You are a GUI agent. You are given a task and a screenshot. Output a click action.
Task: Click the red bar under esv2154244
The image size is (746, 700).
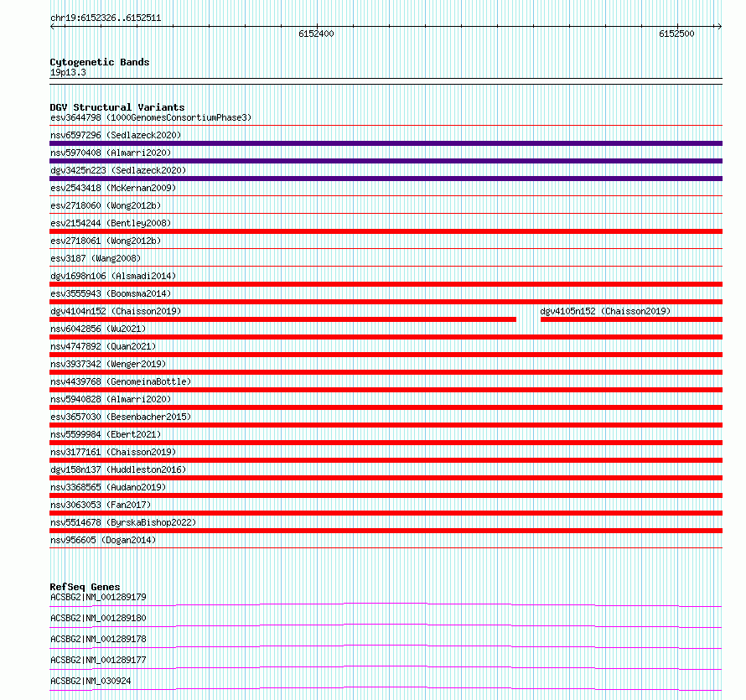[x=386, y=231]
